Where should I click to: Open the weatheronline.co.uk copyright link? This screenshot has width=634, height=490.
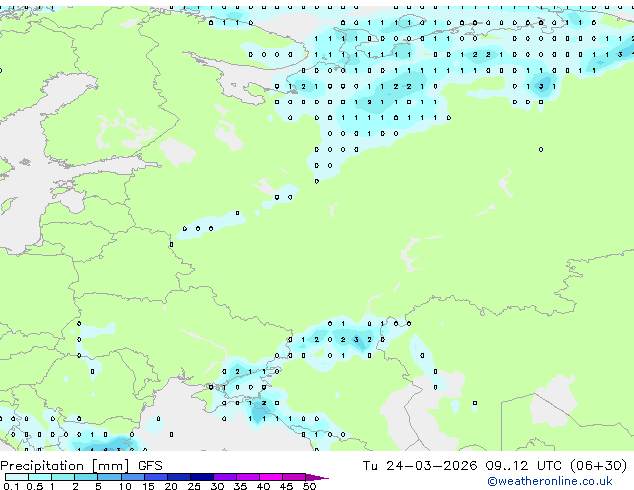(550, 481)
